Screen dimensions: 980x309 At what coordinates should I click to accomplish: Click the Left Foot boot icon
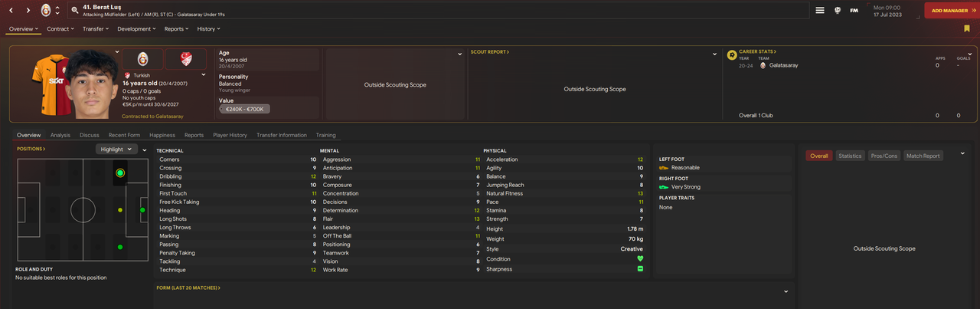664,168
